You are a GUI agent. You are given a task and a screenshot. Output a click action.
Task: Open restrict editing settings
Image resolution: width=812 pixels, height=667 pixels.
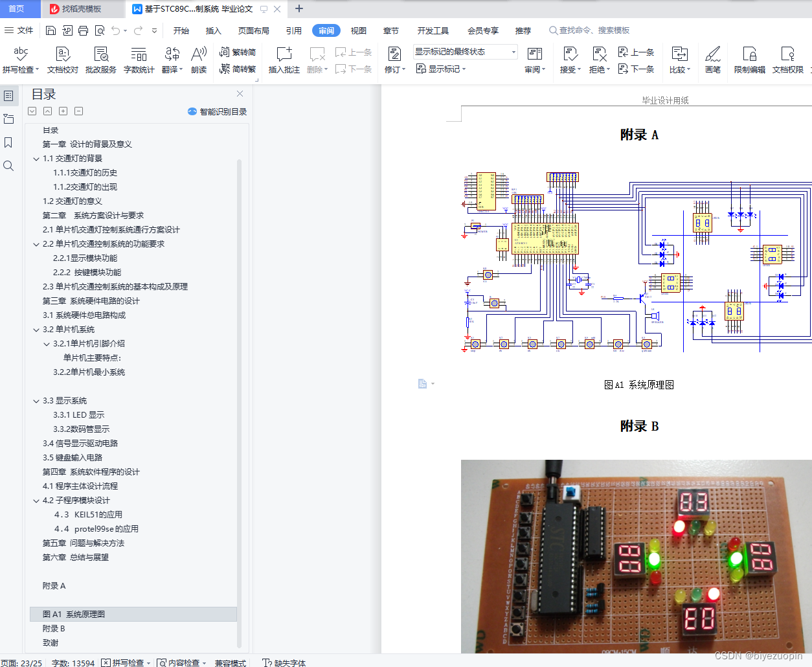(750, 60)
